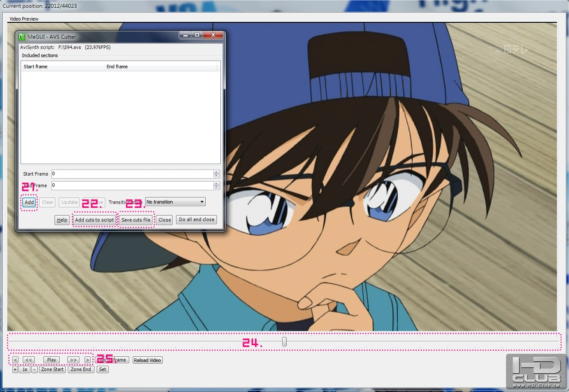Click the Start Frame input field
The width and height of the screenshot is (569, 392).
click(133, 174)
